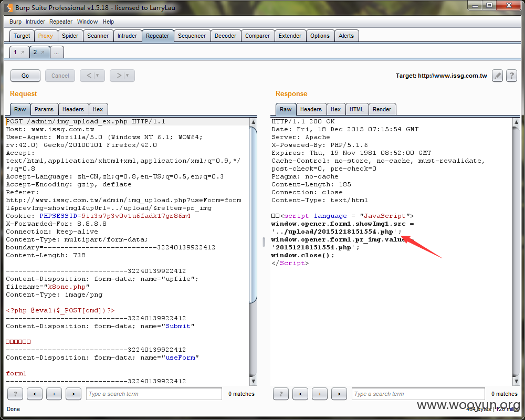The image size is (525, 420).
Task: Click the k8one.php filename text
Action: 67,287
